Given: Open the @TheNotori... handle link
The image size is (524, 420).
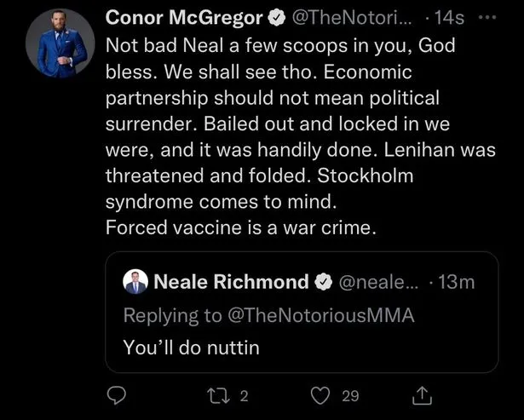Looking at the screenshot, I should (353, 18).
